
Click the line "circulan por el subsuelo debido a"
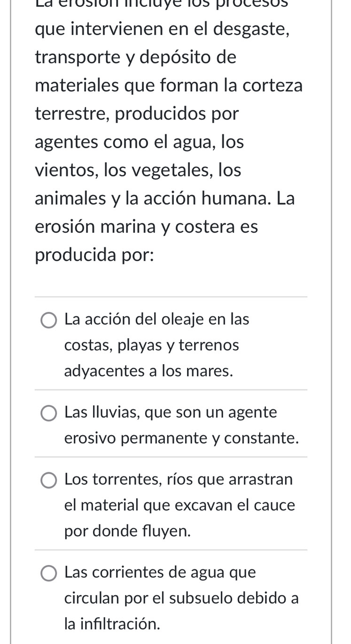pyautogui.click(x=182, y=598)
